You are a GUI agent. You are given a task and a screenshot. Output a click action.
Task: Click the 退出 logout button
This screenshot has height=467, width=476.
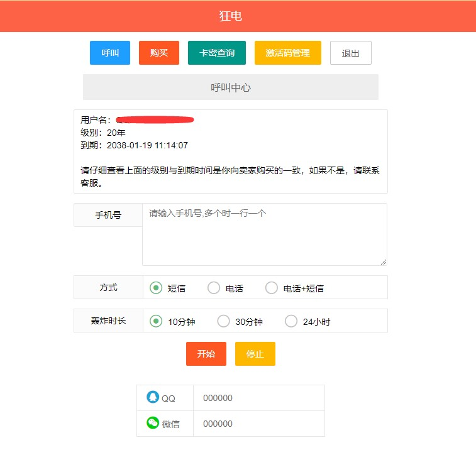point(351,53)
